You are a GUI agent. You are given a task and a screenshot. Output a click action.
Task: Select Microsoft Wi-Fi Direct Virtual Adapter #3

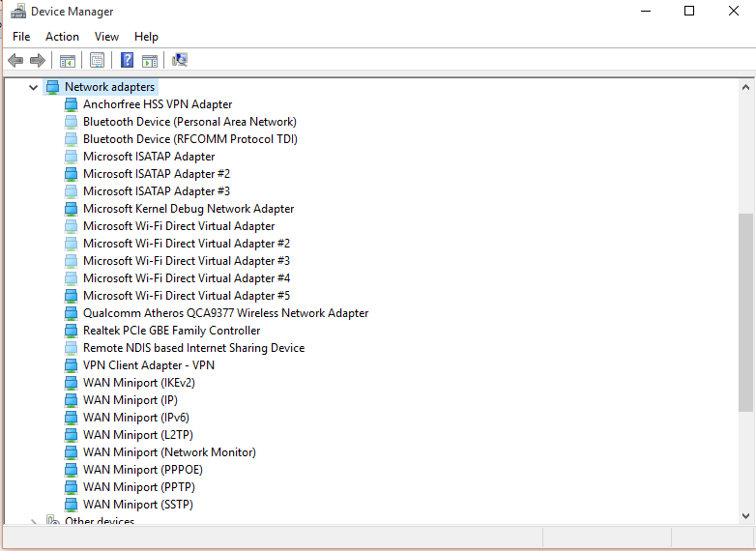click(187, 261)
